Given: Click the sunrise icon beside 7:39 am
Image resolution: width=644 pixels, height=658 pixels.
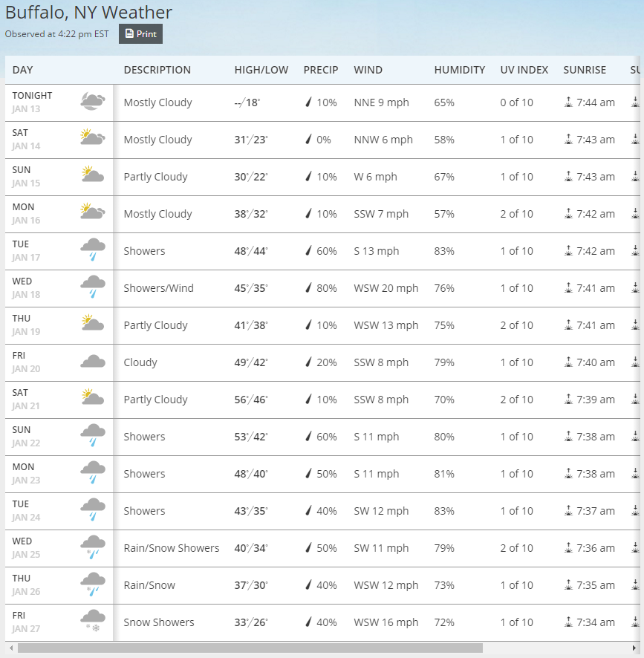Looking at the screenshot, I should (x=568, y=399).
